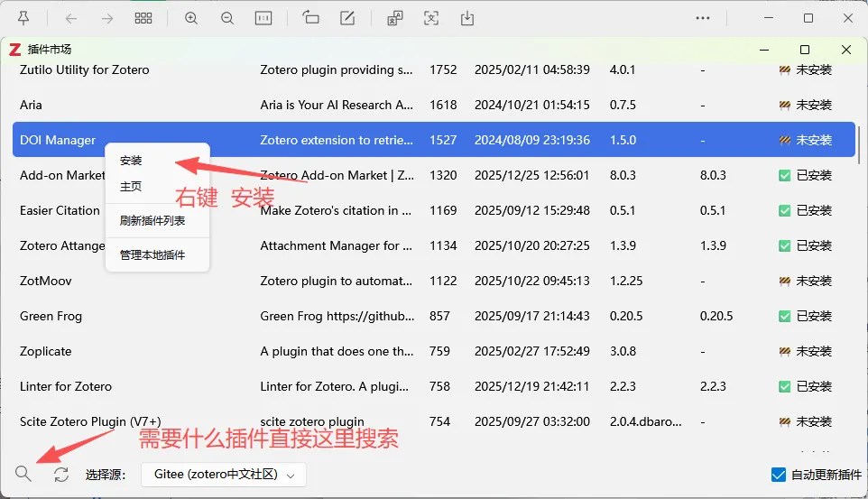The image size is (868, 499).
Task: Select the Linter for Zotero plugin name
Action: 65,386
